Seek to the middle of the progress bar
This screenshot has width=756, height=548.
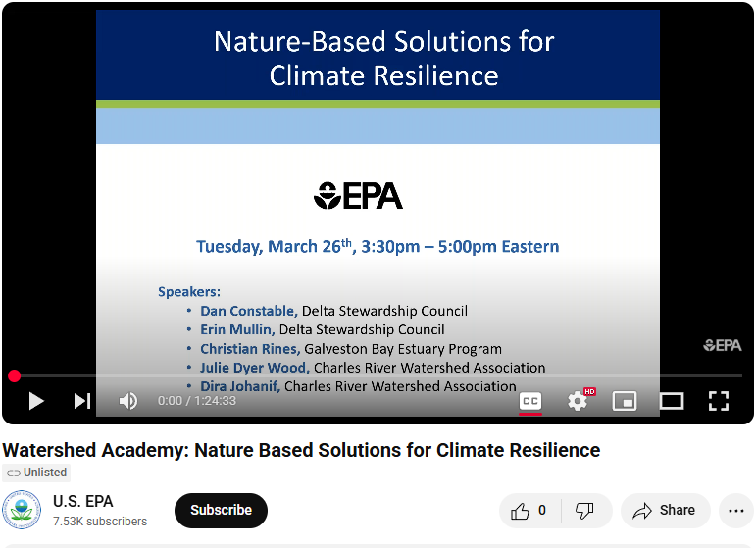tap(378, 375)
